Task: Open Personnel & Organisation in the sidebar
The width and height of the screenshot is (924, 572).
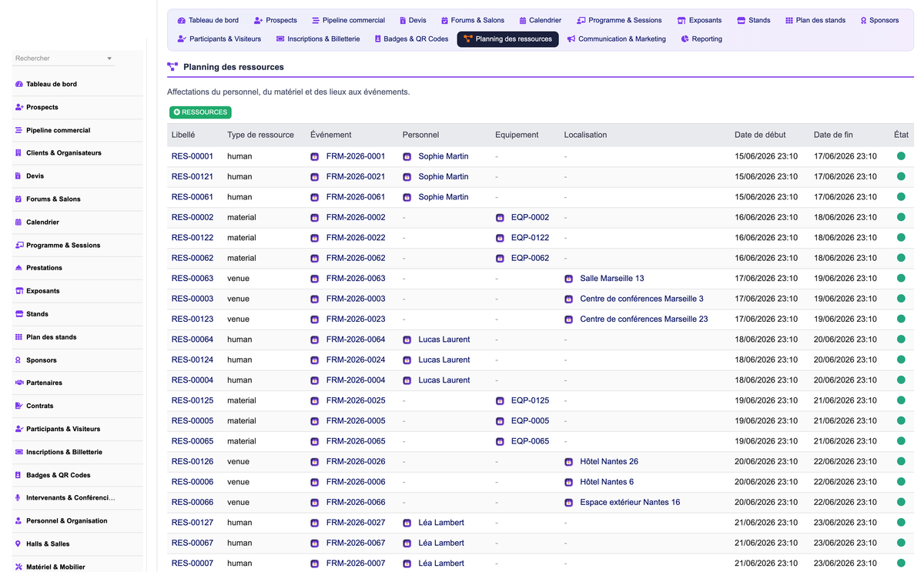Action: click(x=67, y=521)
